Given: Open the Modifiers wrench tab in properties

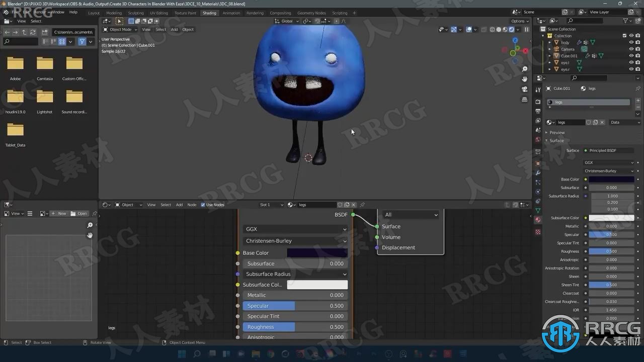Looking at the screenshot, I should pos(538,173).
